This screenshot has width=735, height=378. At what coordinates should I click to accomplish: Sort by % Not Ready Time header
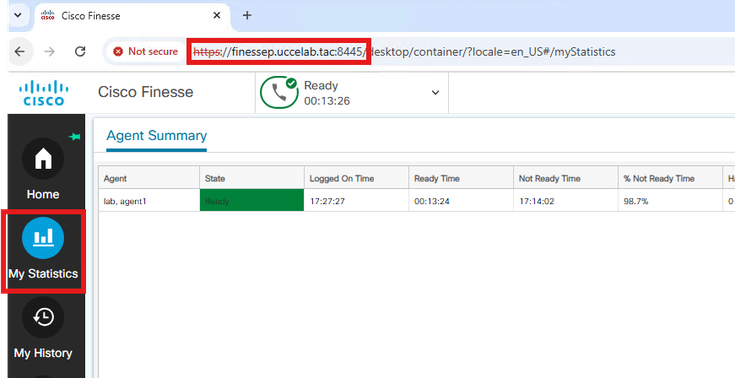tap(670, 178)
